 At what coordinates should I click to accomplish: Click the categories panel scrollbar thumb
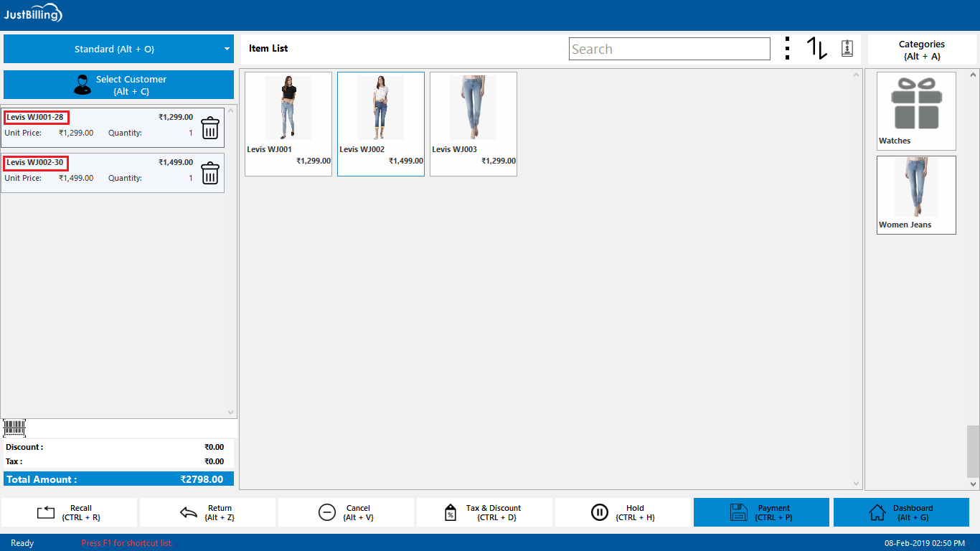tap(974, 451)
